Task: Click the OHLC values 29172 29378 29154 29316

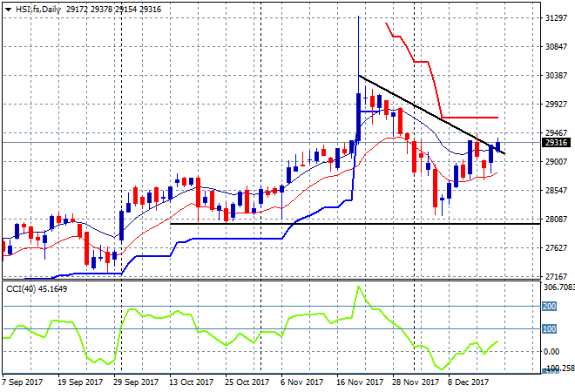Action: [x=113, y=10]
